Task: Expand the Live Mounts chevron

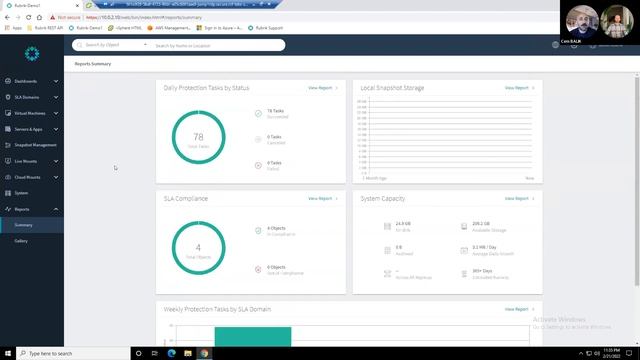Action: (x=56, y=161)
